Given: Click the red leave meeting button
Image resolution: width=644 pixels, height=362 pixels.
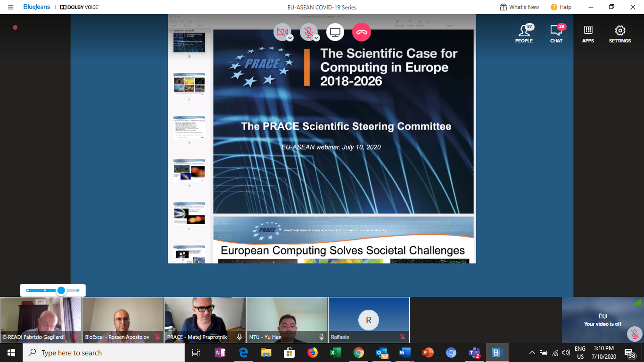Looking at the screenshot, I should (x=362, y=32).
